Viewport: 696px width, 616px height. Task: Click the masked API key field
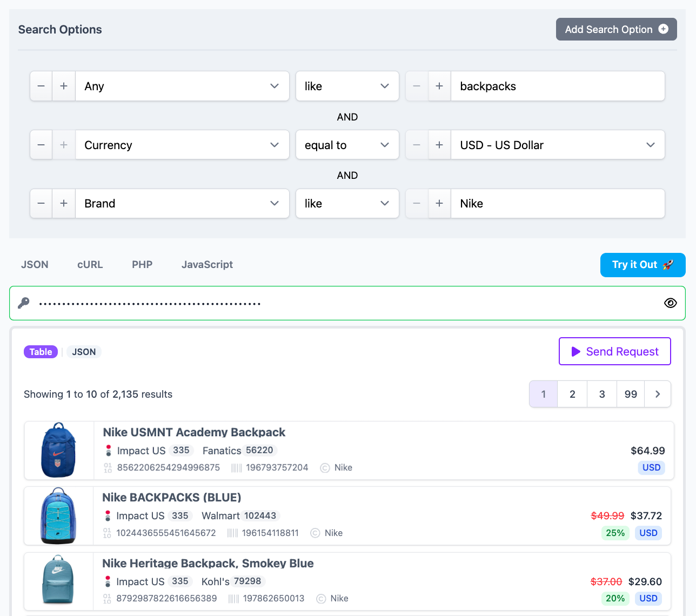(x=347, y=303)
